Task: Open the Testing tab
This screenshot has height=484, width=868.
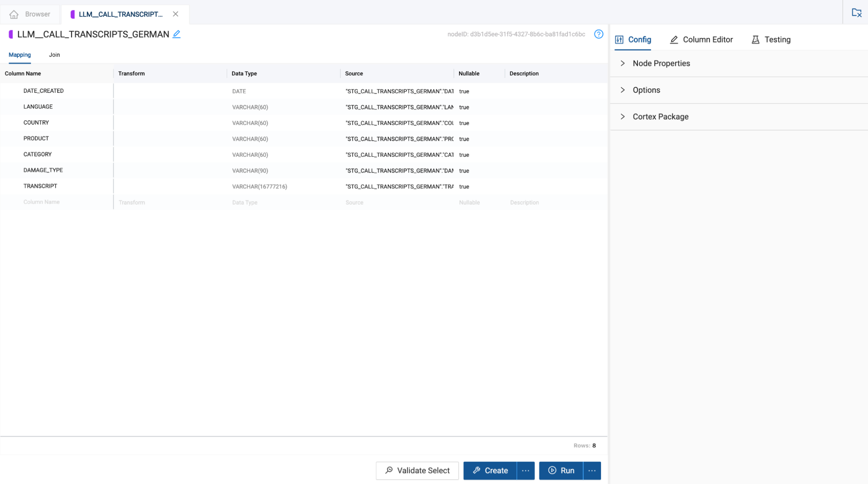Action: (x=771, y=40)
